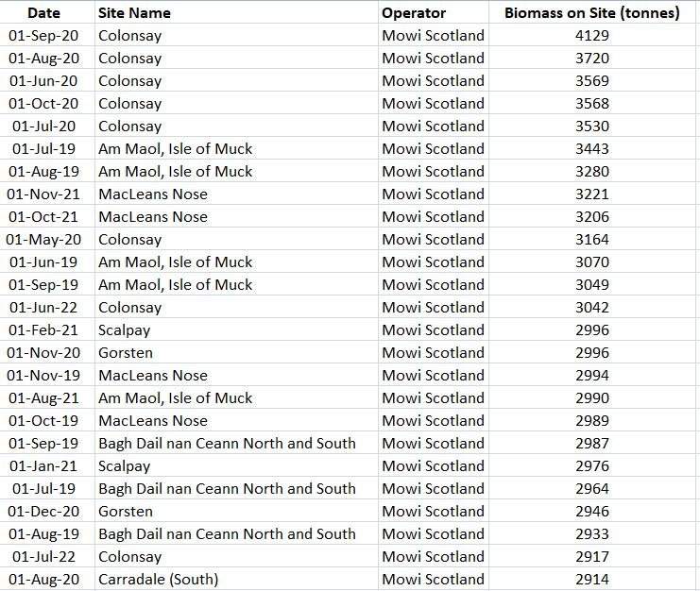Image resolution: width=700 pixels, height=591 pixels.
Task: Select the Biomass on Site header cell
Action: tap(591, 13)
